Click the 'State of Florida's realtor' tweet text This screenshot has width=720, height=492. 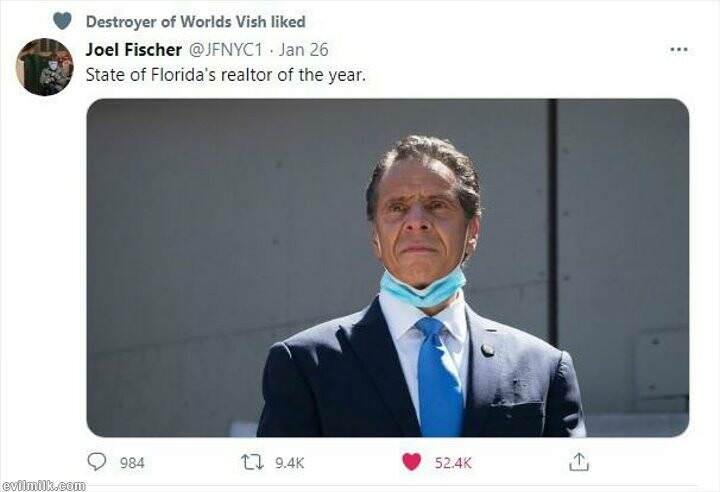(x=225, y=75)
